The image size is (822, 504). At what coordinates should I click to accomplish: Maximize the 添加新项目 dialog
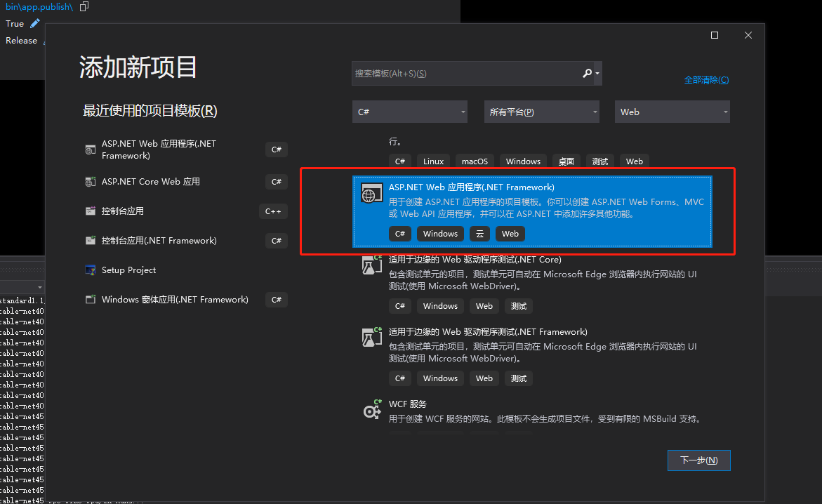[x=714, y=35]
